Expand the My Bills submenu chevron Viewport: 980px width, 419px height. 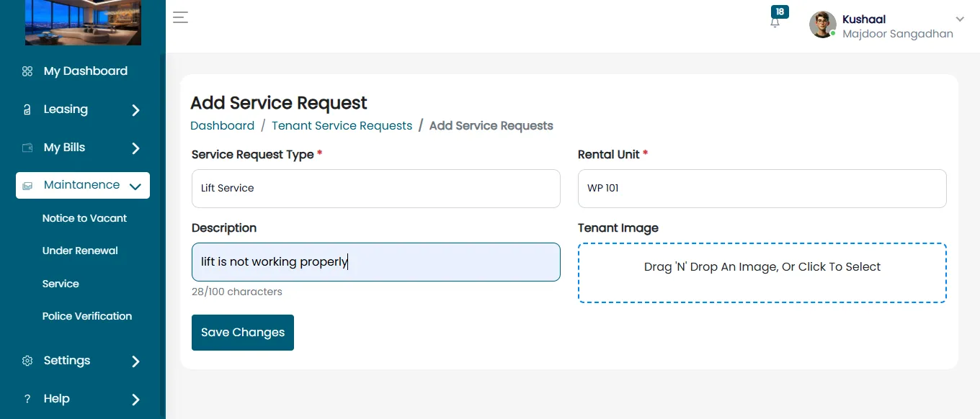135,148
